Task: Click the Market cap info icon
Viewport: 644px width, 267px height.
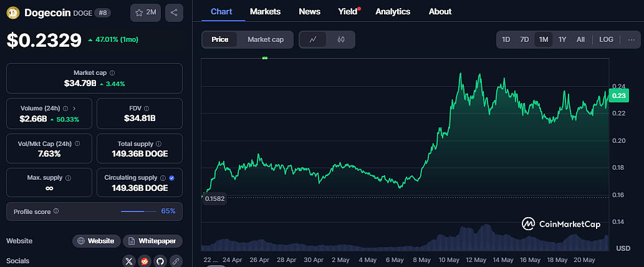Action: point(112,73)
